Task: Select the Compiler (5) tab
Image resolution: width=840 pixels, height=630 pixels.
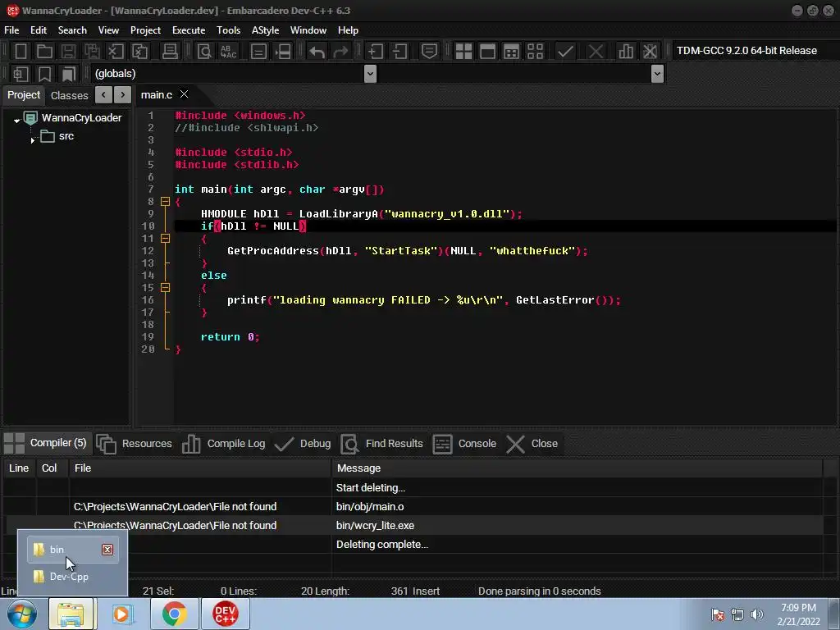Action: coord(46,443)
